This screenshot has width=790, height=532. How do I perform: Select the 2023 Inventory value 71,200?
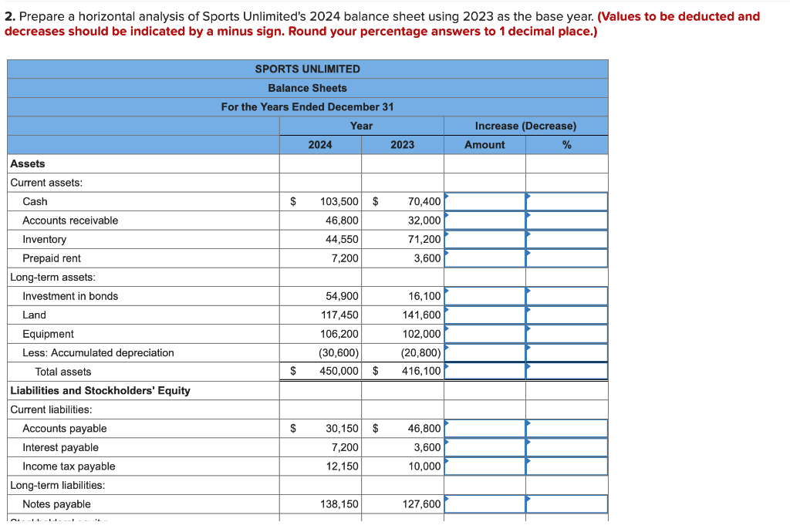[424, 239]
